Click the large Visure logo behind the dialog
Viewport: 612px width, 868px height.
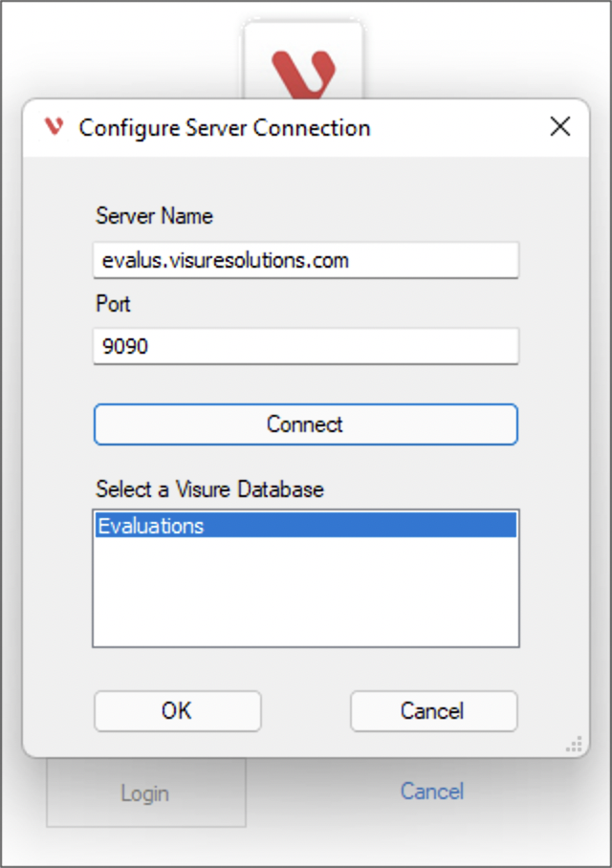303,73
